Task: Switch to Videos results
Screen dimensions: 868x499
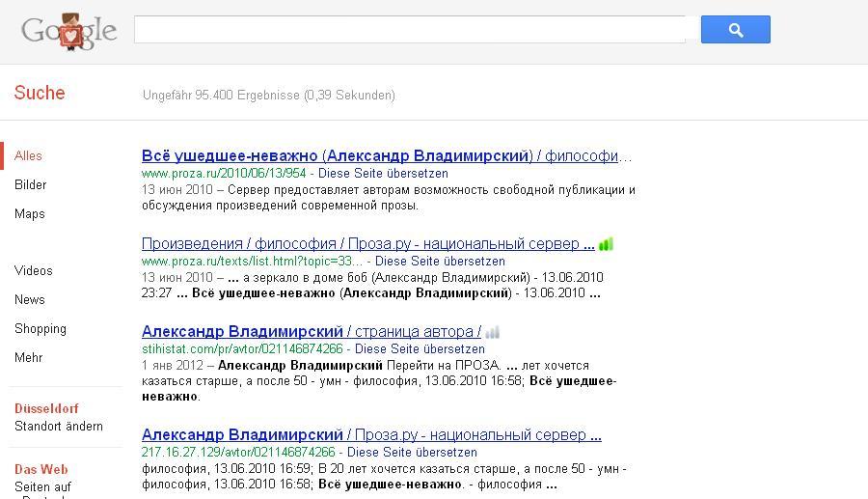Action: click(x=34, y=271)
